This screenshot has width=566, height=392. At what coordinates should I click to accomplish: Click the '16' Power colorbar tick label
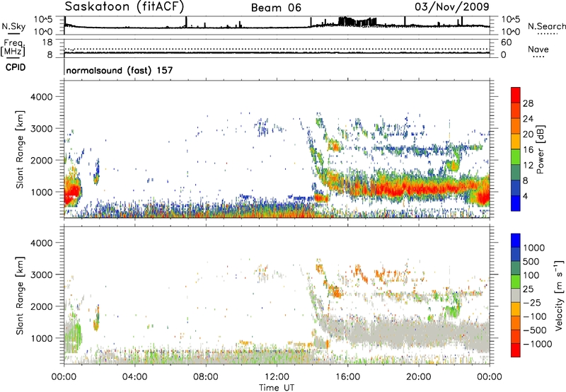(x=528, y=150)
